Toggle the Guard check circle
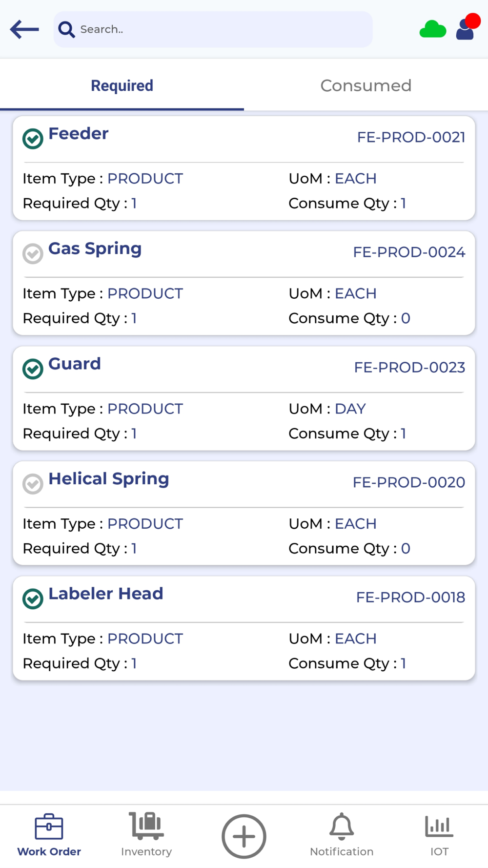Image resolution: width=488 pixels, height=868 pixels. point(33,369)
